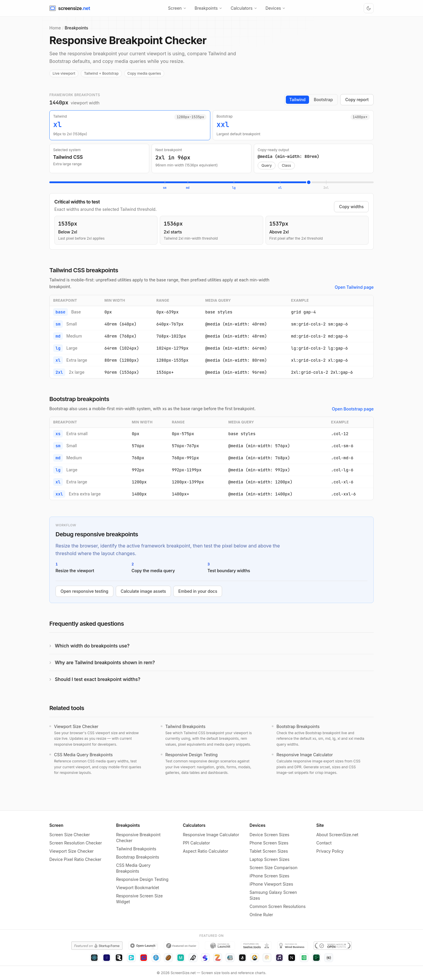
Task: Open Responsive Image Calculator related tool
Action: click(x=304, y=755)
